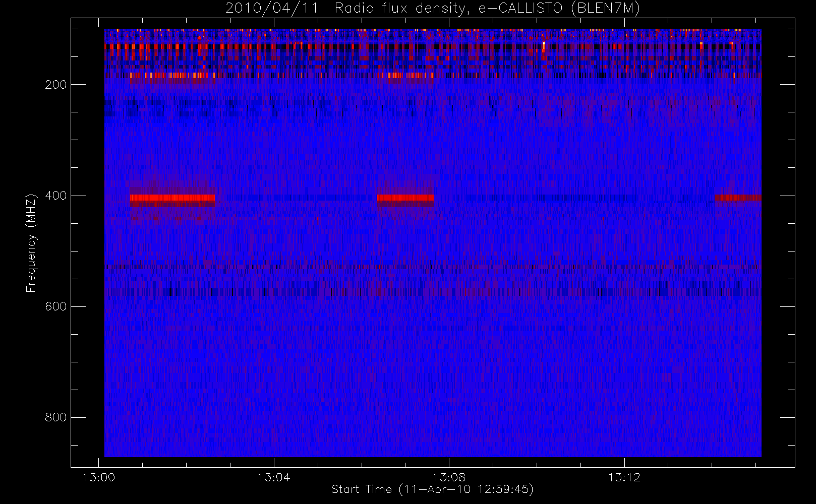Screen dimensions: 816x504
Task: Click the 13:12 time tick label
Action: (x=624, y=477)
